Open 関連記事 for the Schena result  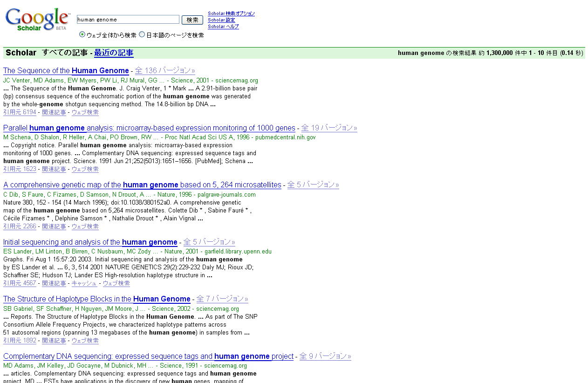[54, 169]
